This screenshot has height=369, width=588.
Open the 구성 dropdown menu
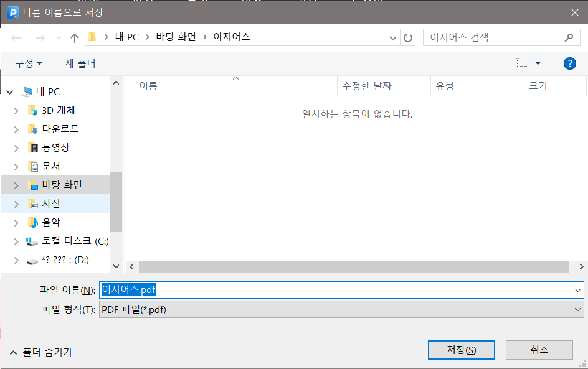[27, 63]
